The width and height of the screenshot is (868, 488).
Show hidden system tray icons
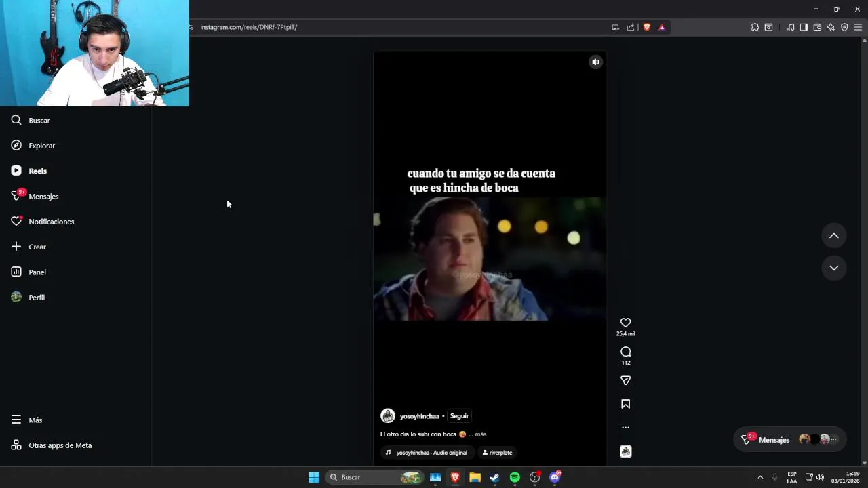pos(760,477)
